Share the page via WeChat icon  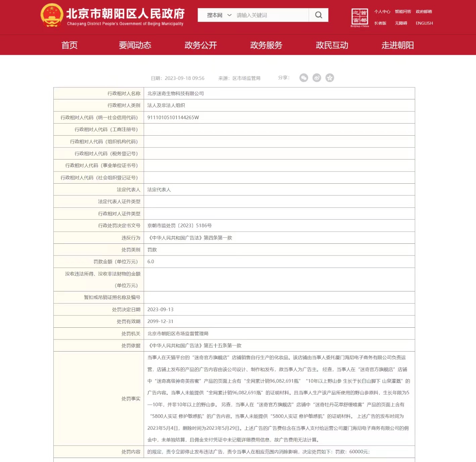coord(304,78)
